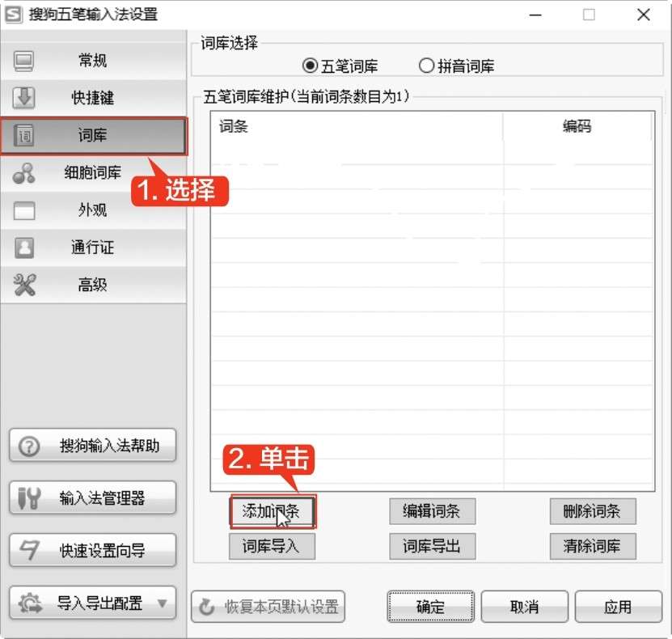This screenshot has height=639, width=672.
Task: Switch to the 词库 tab
Action: [94, 135]
